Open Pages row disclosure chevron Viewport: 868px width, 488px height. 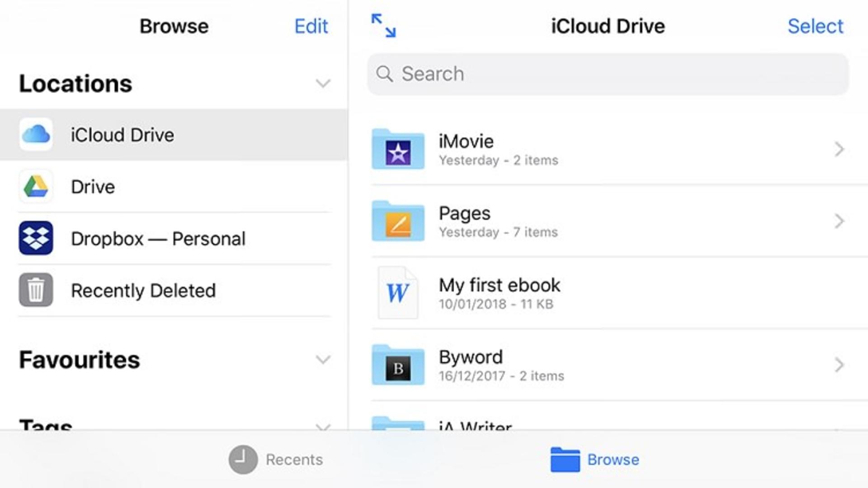click(840, 221)
